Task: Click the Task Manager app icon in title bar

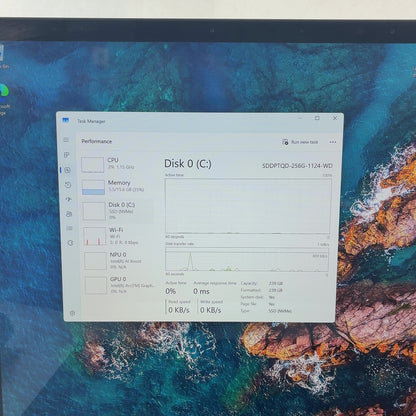Action: click(x=66, y=120)
